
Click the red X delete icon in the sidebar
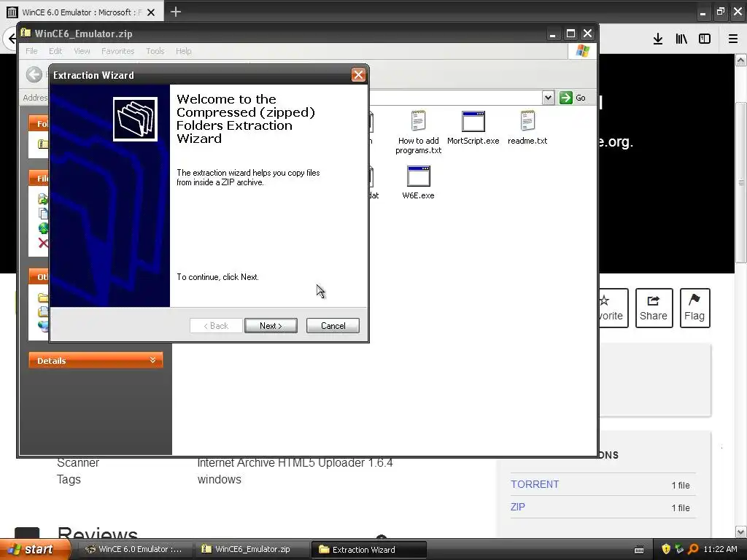(x=43, y=244)
